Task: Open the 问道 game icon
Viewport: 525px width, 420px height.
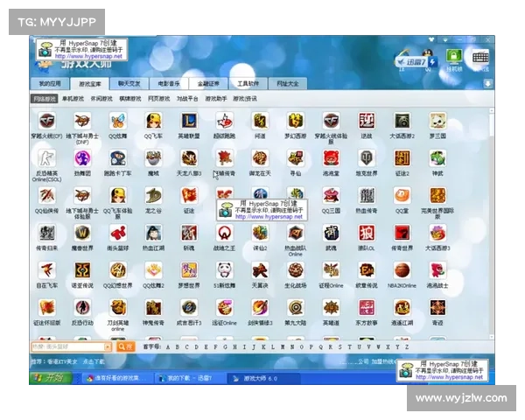Action: point(260,122)
